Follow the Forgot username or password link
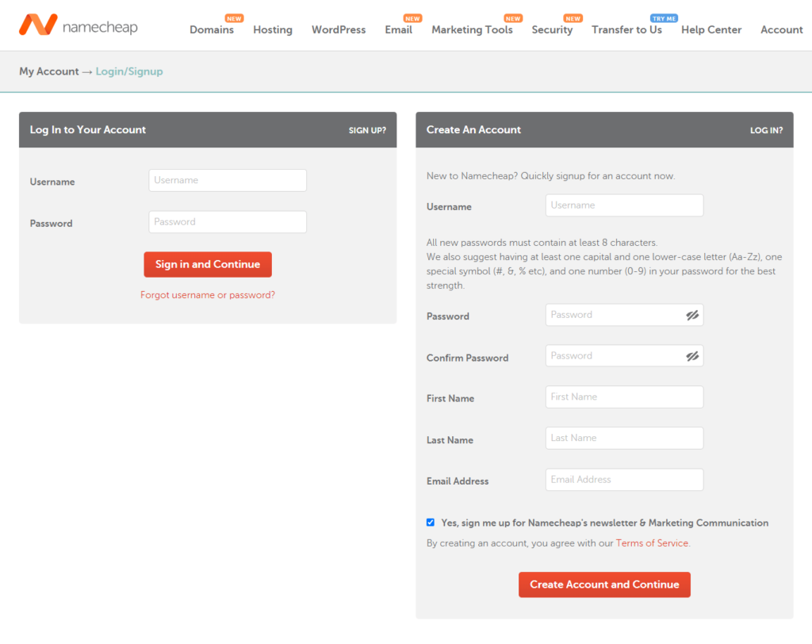This screenshot has height=644, width=812. [x=208, y=295]
